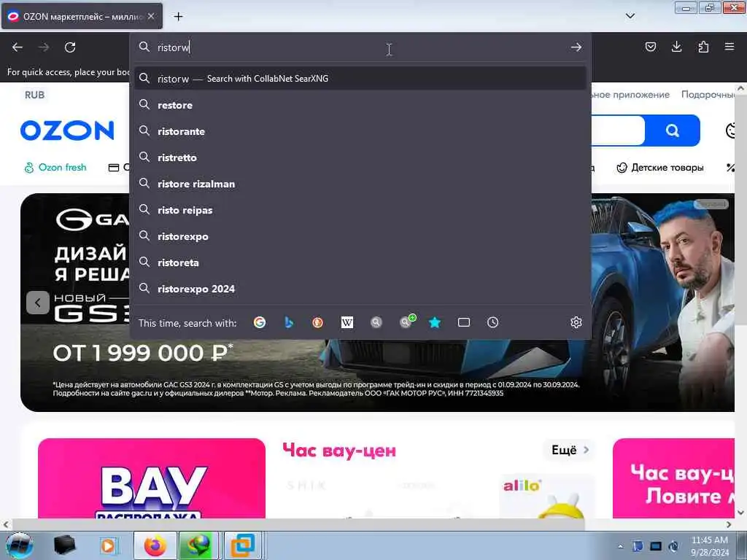This screenshot has width=747, height=560.
Task: Choose the ristorante suggestion
Action: pyautogui.click(x=360, y=131)
